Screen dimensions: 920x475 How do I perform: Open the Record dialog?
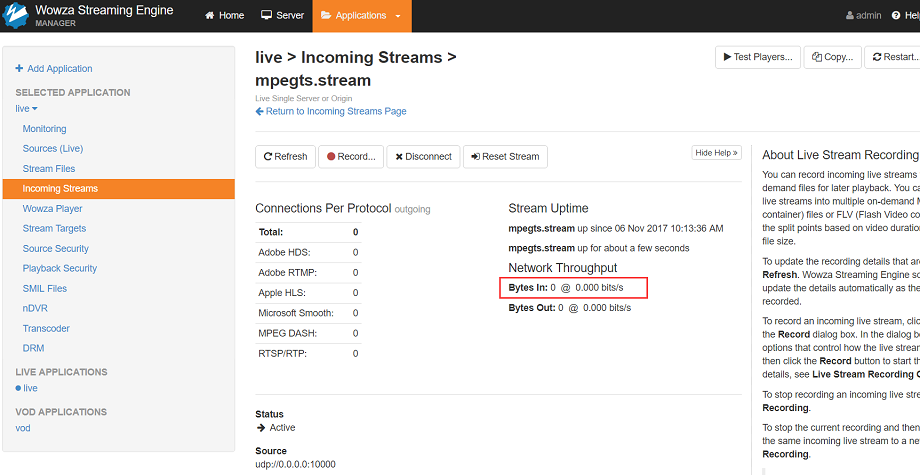351,157
